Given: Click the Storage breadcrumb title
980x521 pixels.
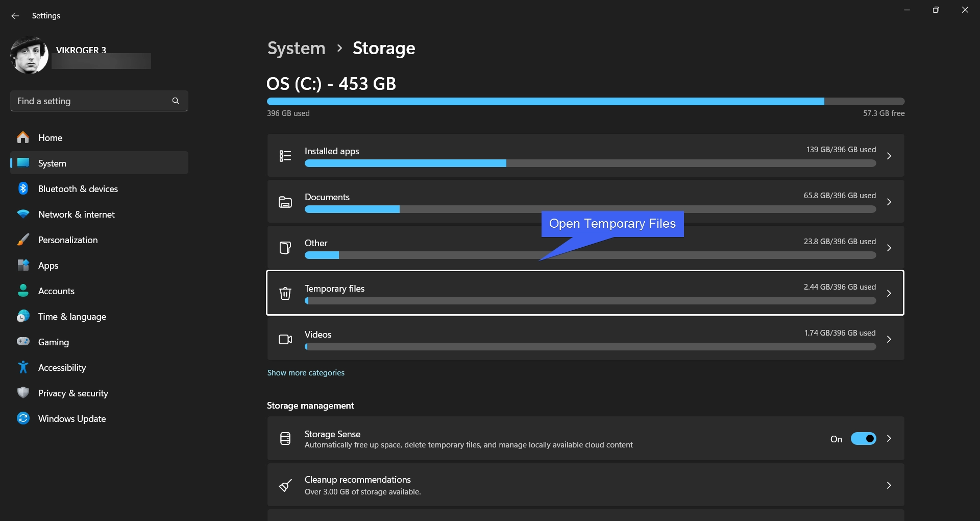Looking at the screenshot, I should 384,48.
